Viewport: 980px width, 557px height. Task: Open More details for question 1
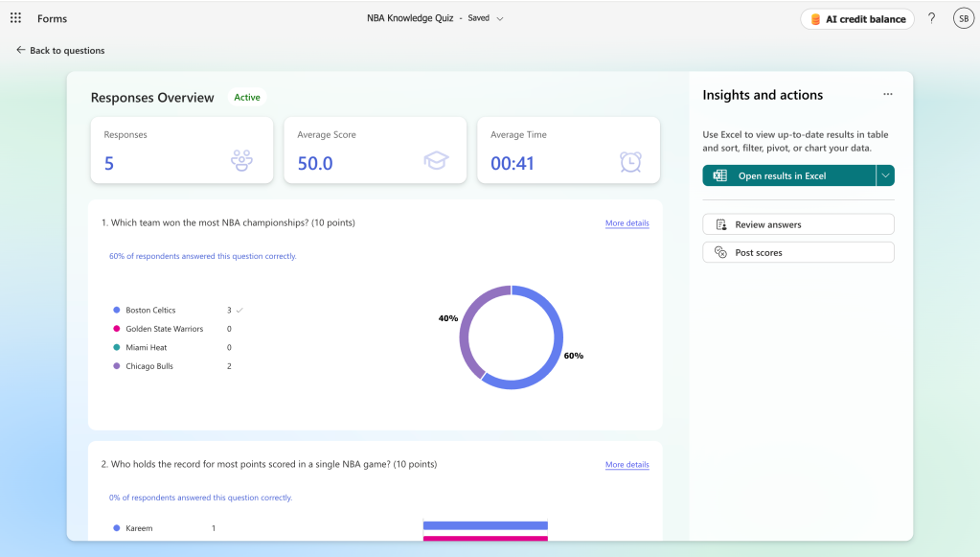coord(627,223)
